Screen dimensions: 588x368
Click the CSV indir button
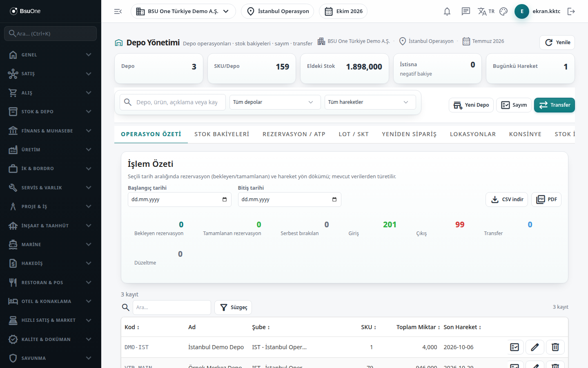507,200
